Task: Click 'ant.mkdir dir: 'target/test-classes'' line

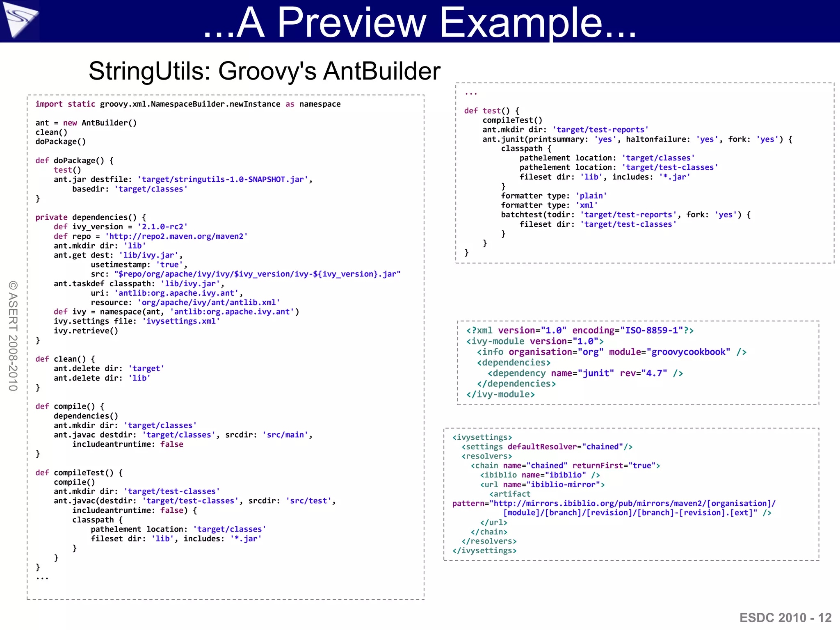Action: pyautogui.click(x=137, y=491)
